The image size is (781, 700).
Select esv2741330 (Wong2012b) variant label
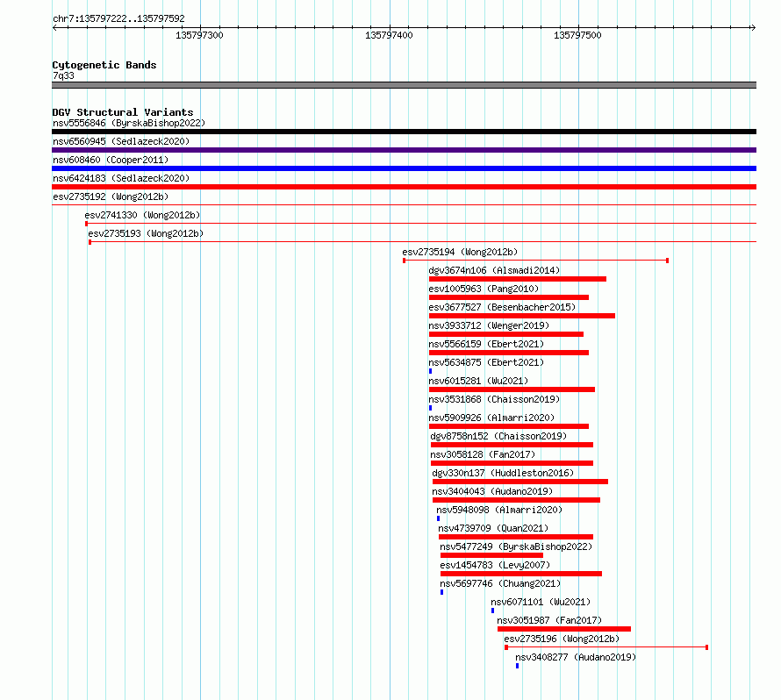pyautogui.click(x=142, y=215)
